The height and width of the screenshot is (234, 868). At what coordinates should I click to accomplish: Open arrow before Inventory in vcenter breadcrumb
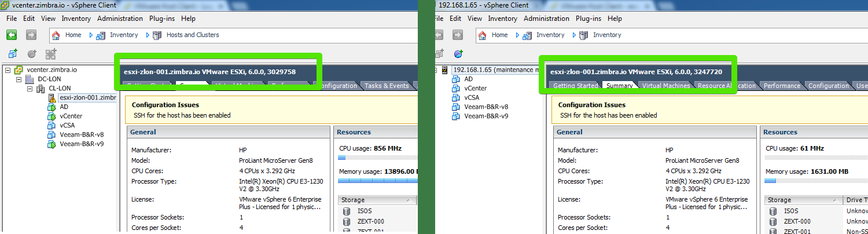pos(91,35)
